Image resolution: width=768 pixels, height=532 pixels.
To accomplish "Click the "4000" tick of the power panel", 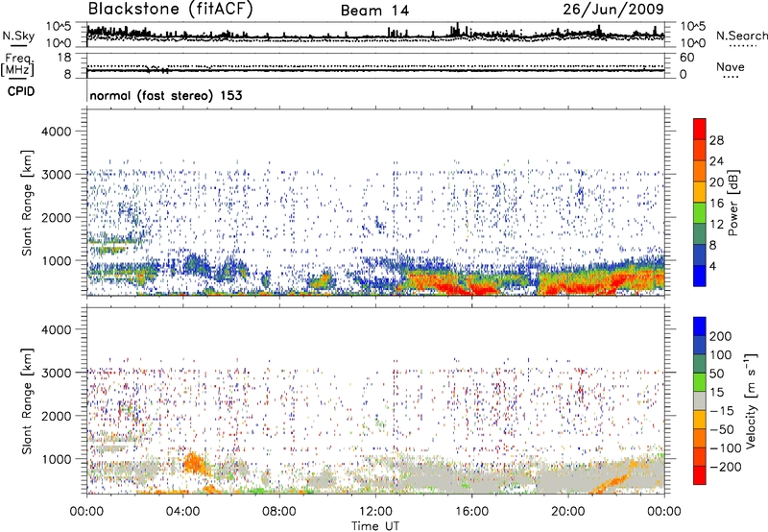I will [57, 132].
